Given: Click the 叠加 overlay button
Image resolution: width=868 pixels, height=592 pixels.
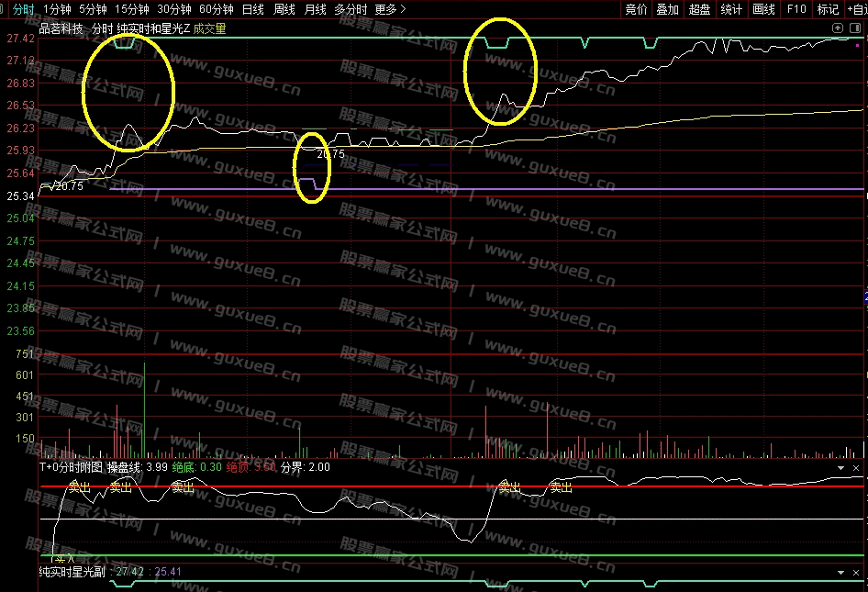Looking at the screenshot, I should [667, 9].
